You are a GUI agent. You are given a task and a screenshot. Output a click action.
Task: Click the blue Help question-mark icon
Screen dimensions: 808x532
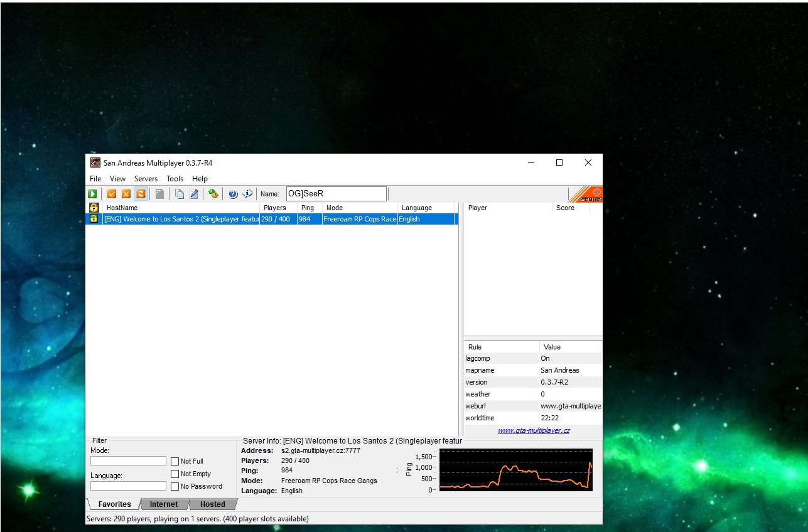[x=233, y=194]
